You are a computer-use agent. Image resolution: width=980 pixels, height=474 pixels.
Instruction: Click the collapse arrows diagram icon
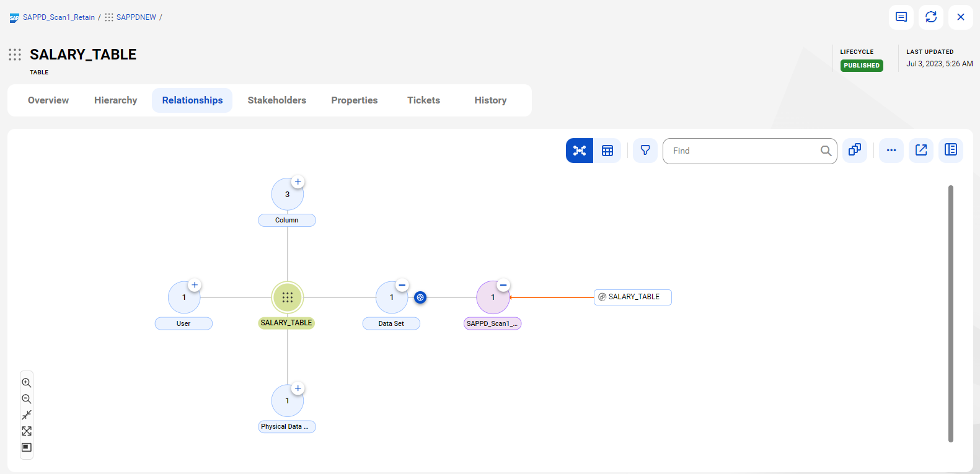point(27,415)
